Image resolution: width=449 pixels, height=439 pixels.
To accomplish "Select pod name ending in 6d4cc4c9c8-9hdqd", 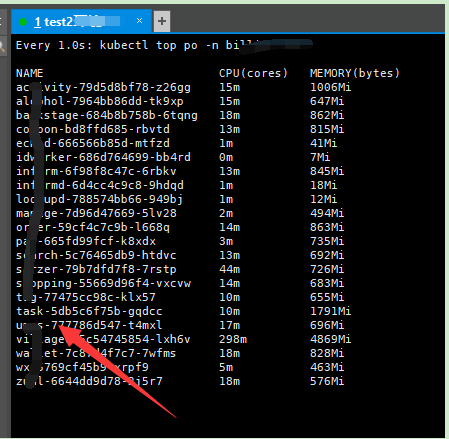I will pyautogui.click(x=100, y=185).
